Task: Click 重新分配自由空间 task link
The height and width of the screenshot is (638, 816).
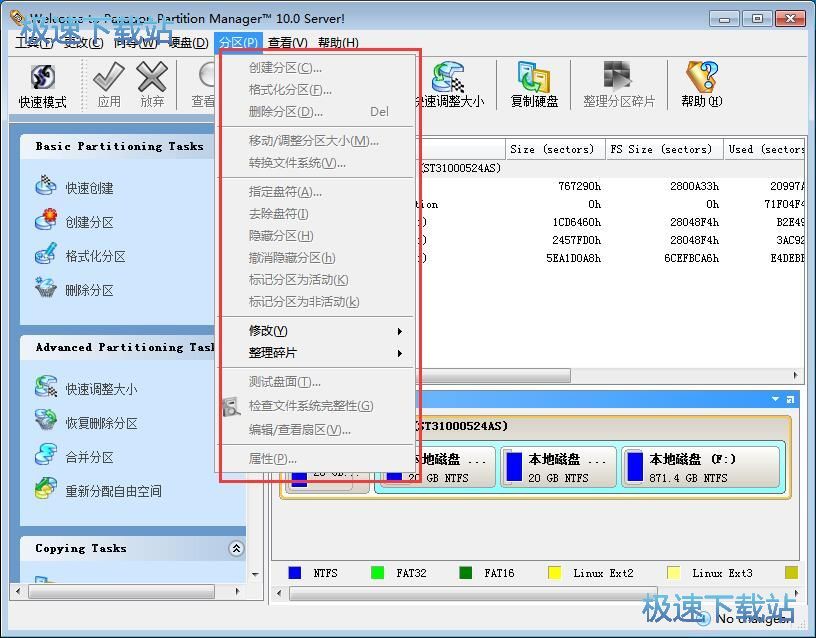Action: coord(113,491)
